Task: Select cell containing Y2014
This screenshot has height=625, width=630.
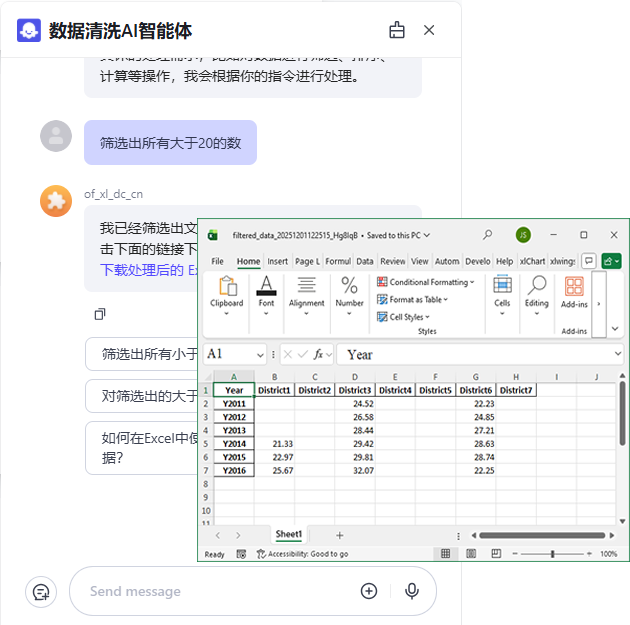Action: coord(234,444)
